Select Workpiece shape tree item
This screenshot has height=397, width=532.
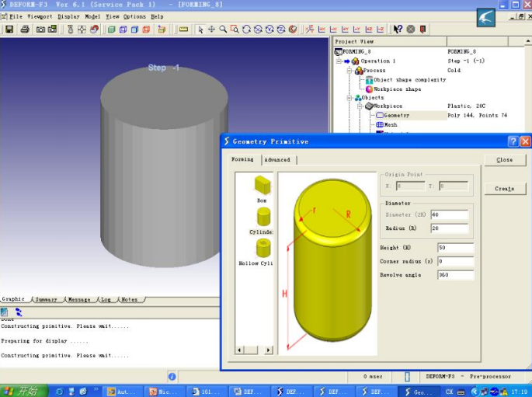tap(398, 89)
